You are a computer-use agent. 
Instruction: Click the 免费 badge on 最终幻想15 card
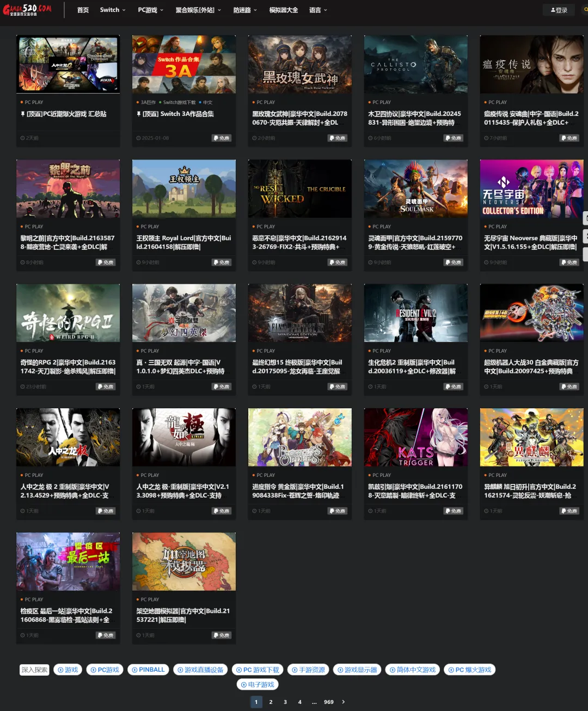coord(338,387)
